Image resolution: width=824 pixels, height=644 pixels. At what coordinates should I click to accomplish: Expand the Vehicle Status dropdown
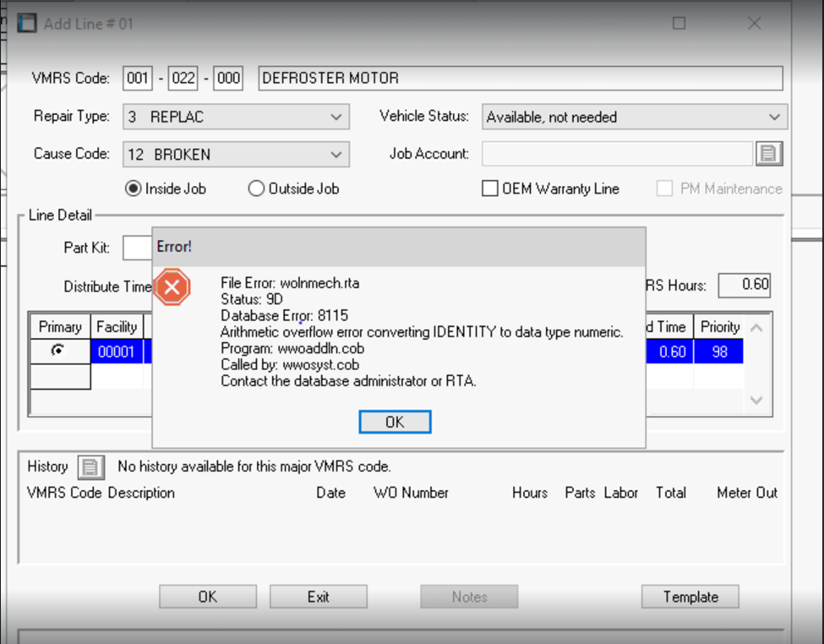pyautogui.click(x=774, y=117)
